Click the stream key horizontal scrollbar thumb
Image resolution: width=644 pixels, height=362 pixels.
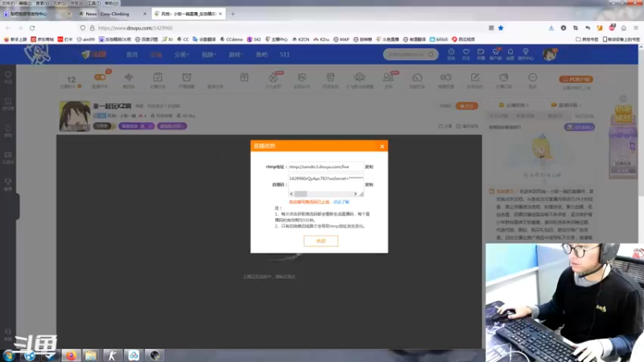(300, 194)
